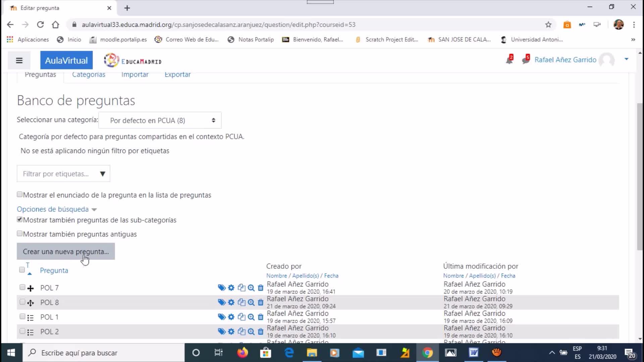Enable showing question text in list

pos(20,194)
